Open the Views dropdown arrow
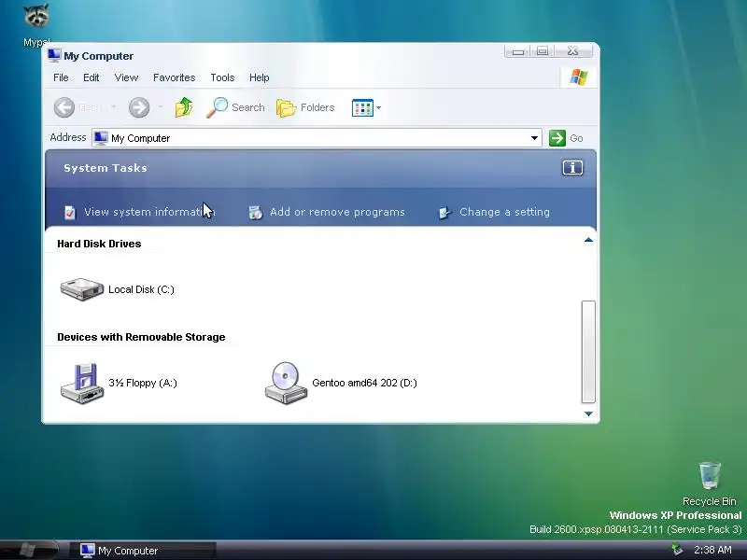 [379, 107]
